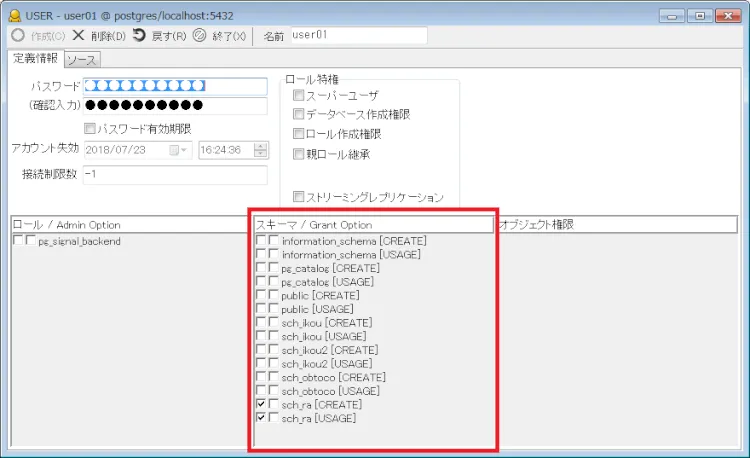The height and width of the screenshot is (458, 750).
Task: Toggle the ストリーミングレプリケーション checkbox
Action: point(298,196)
